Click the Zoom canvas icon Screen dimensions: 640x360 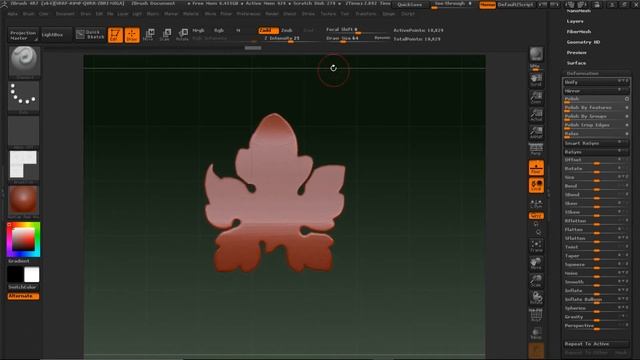(536, 97)
